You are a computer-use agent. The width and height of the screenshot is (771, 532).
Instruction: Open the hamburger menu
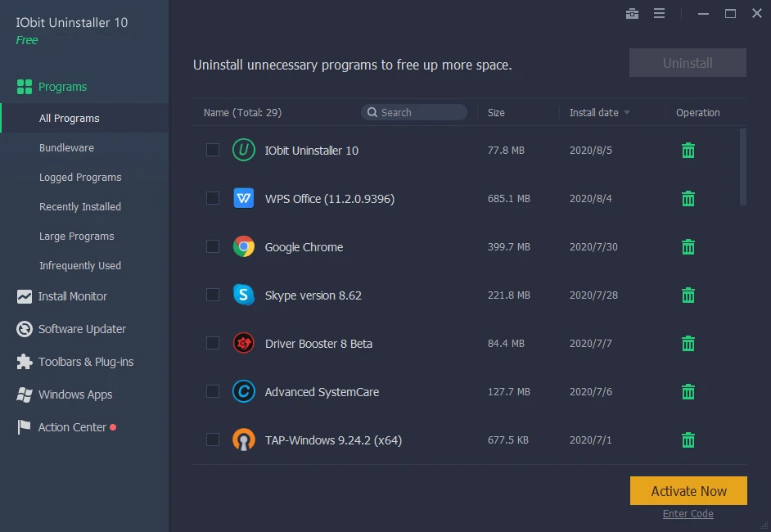660,13
